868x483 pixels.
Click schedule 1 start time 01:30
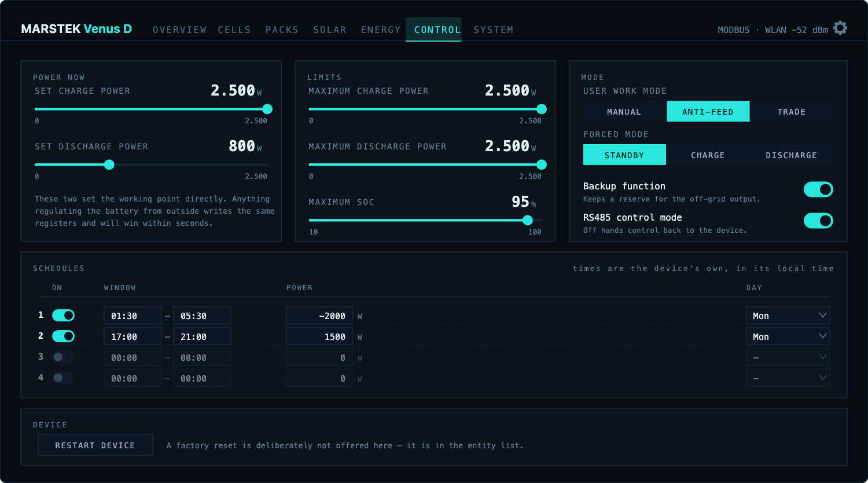[133, 316]
